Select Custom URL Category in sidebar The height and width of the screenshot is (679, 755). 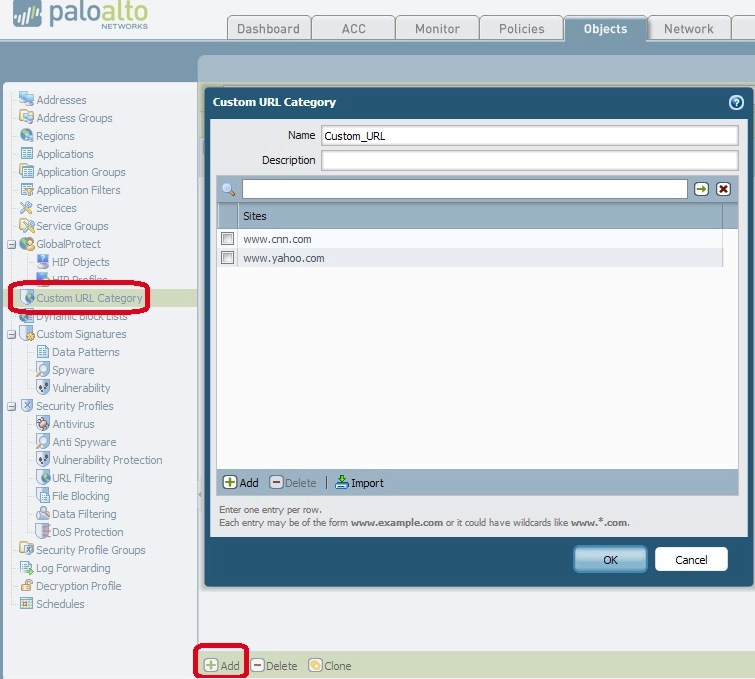click(89, 298)
